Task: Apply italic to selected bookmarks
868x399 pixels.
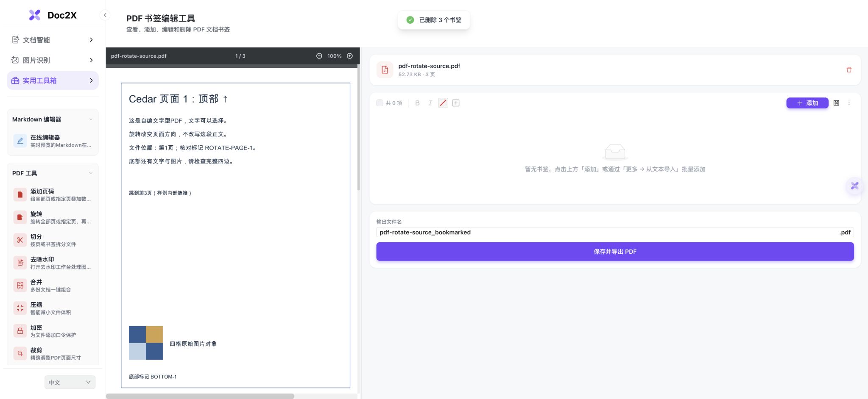Action: coord(430,103)
